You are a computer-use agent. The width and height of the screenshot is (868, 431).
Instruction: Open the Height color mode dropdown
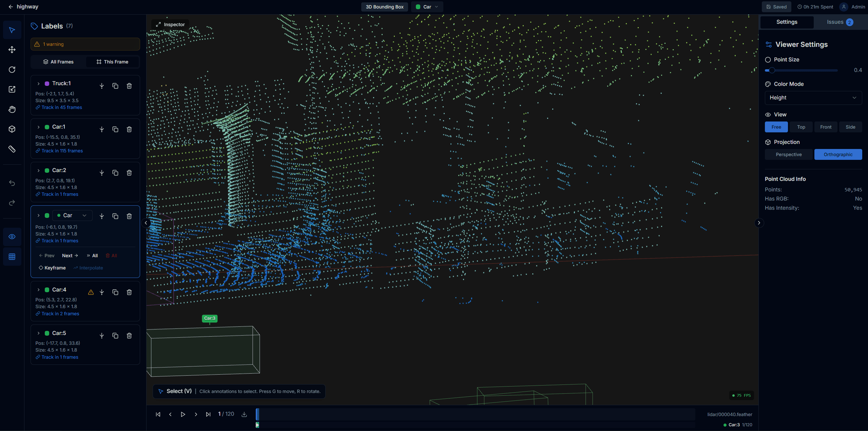coord(813,98)
